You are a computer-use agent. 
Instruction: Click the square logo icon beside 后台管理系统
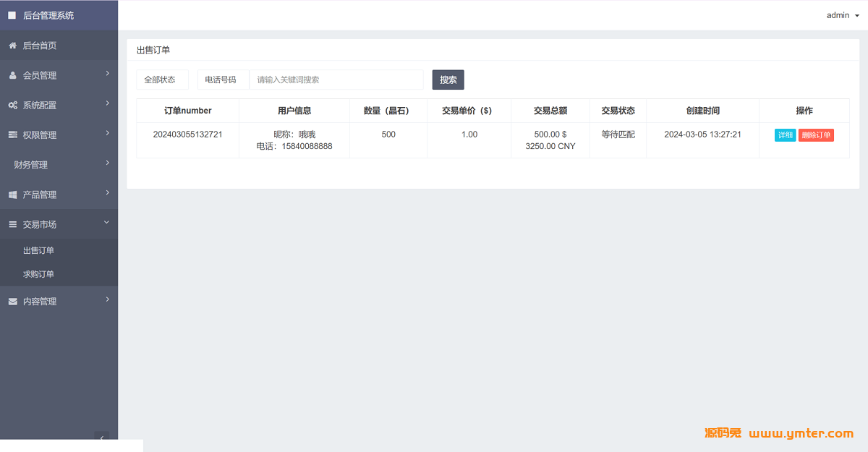pos(12,15)
